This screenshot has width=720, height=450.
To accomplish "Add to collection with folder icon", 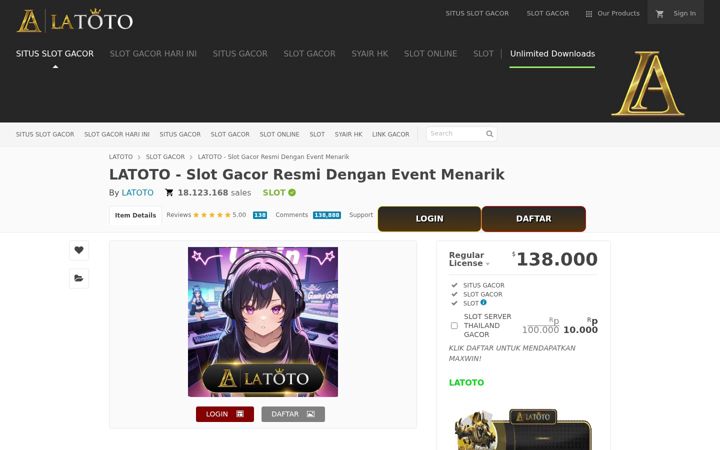I will coord(79,278).
